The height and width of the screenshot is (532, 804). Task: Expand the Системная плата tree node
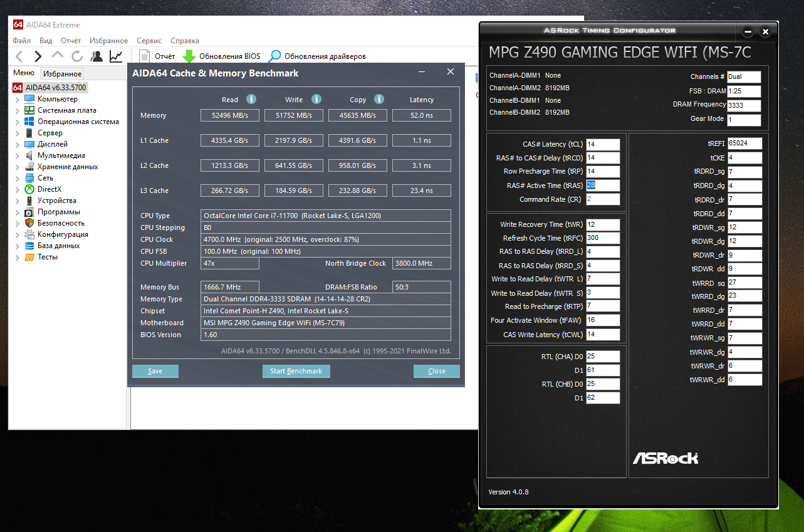[x=18, y=110]
